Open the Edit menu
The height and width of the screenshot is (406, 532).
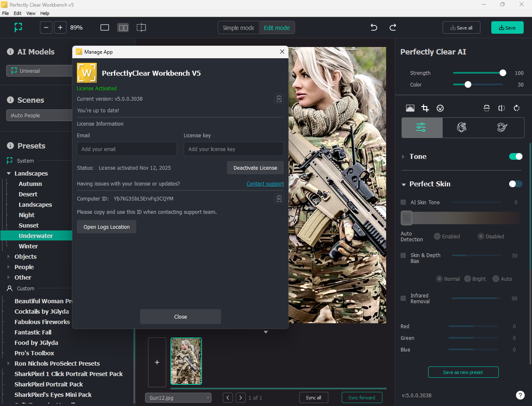[x=17, y=13]
